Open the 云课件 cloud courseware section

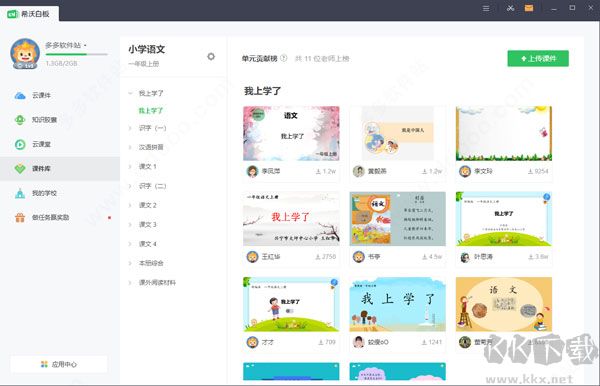[33, 95]
